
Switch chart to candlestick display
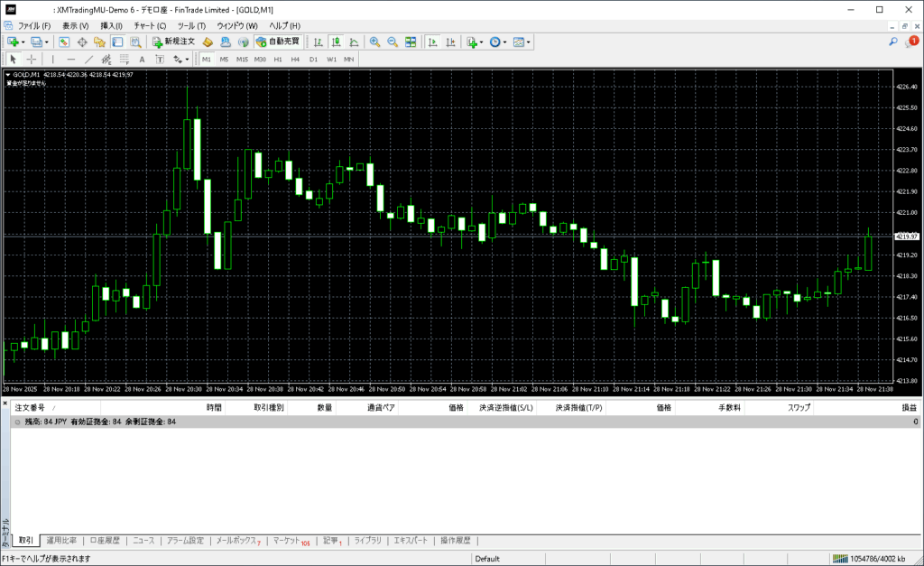[336, 42]
